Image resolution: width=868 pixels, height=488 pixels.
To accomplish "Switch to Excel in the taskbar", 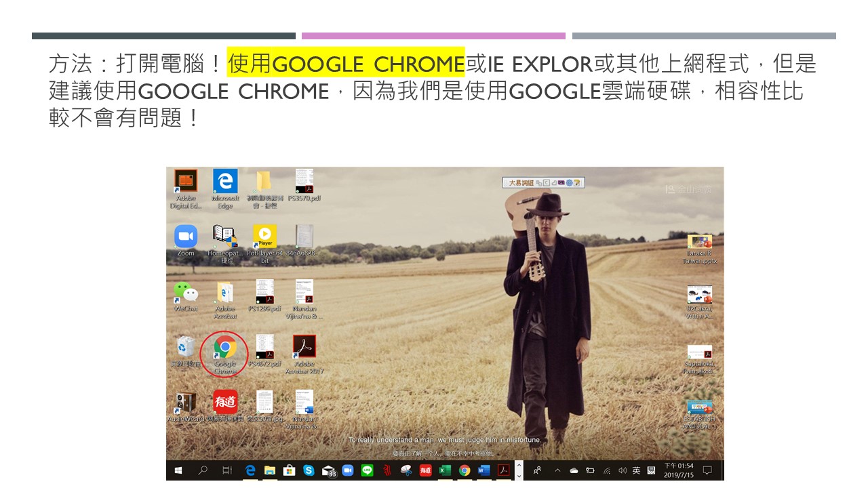I will tap(445, 470).
